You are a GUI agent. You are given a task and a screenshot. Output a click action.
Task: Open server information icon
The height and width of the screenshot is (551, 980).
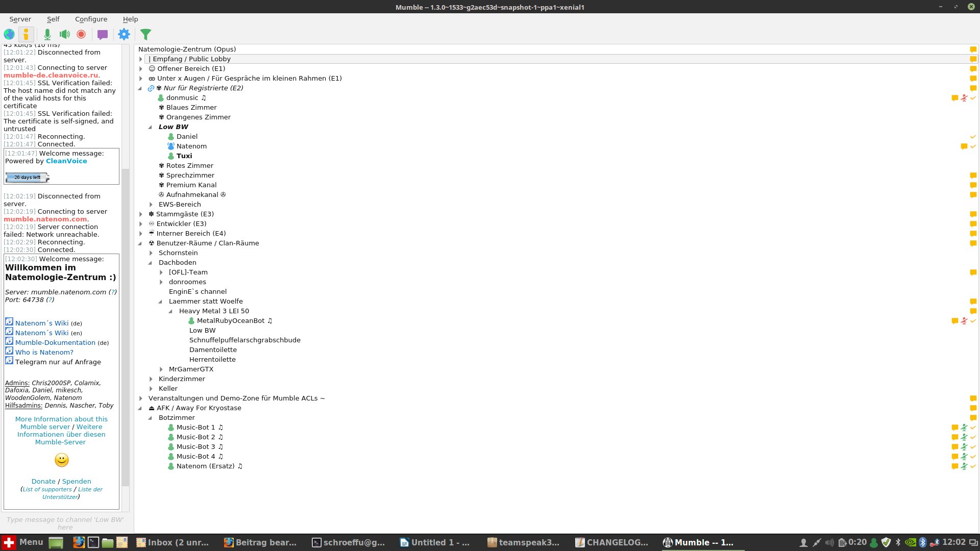point(26,34)
